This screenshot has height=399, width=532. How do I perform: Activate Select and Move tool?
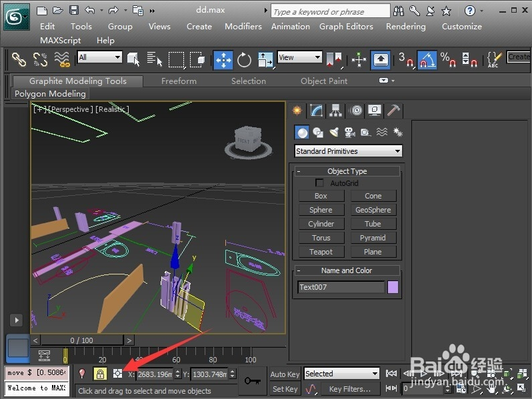(223, 60)
